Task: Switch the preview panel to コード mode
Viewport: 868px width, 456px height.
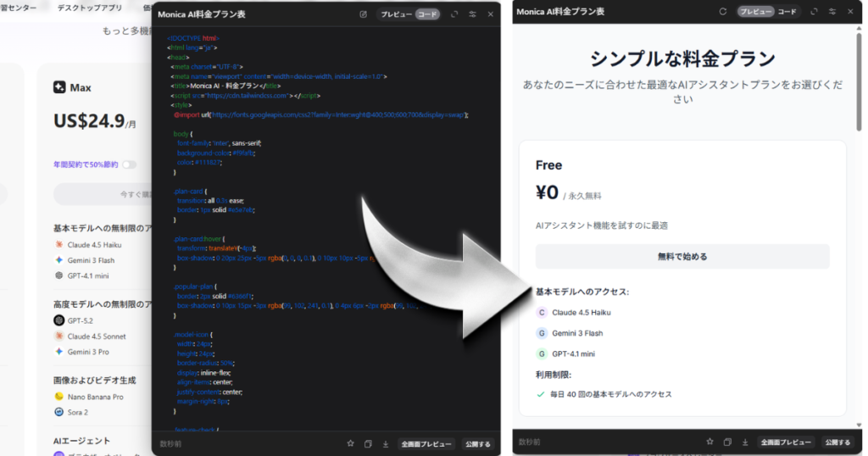Action: (x=787, y=12)
